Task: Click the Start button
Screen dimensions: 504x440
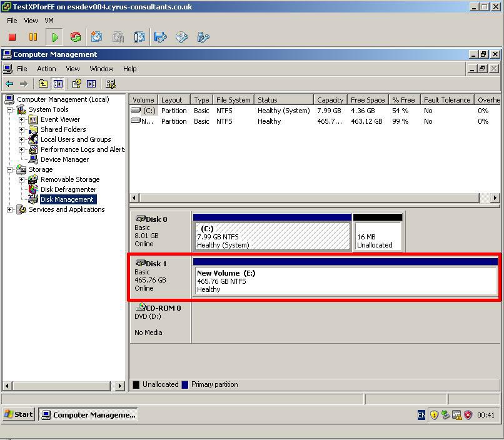Action: point(19,414)
